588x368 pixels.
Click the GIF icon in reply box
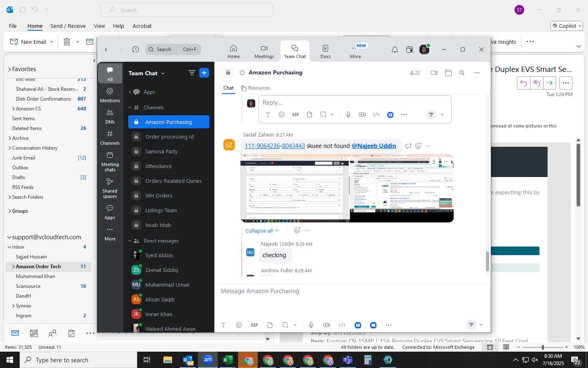tap(296, 114)
